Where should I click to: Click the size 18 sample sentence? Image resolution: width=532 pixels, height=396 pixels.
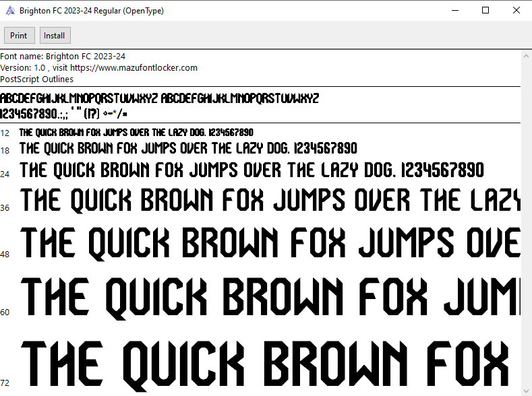(188, 148)
